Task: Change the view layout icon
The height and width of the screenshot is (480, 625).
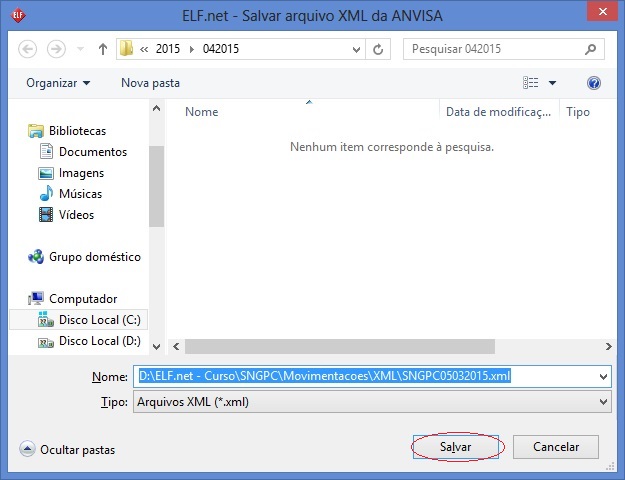Action: pos(531,83)
